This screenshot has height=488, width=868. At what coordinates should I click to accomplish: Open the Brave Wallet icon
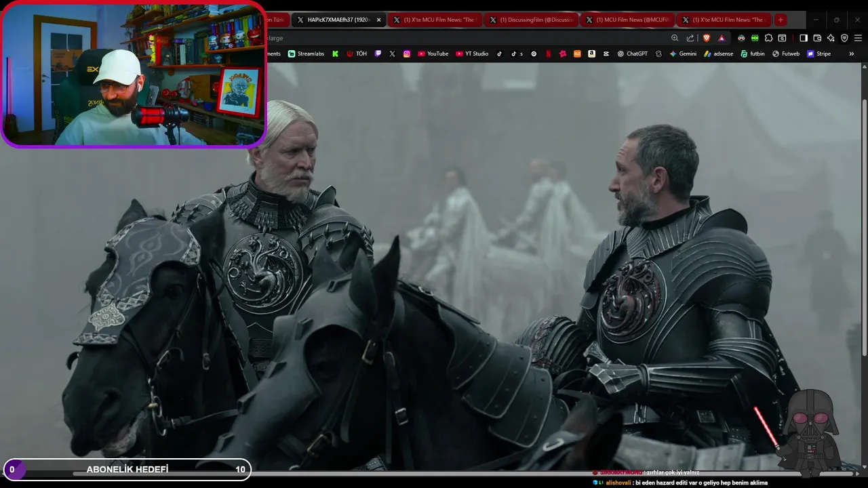[x=817, y=38]
